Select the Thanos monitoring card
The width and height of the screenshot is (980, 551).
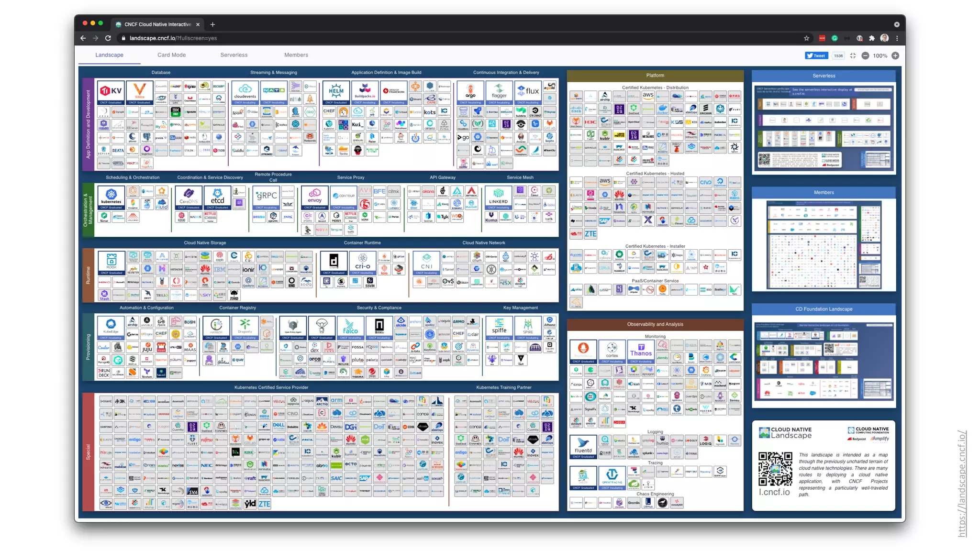click(641, 351)
